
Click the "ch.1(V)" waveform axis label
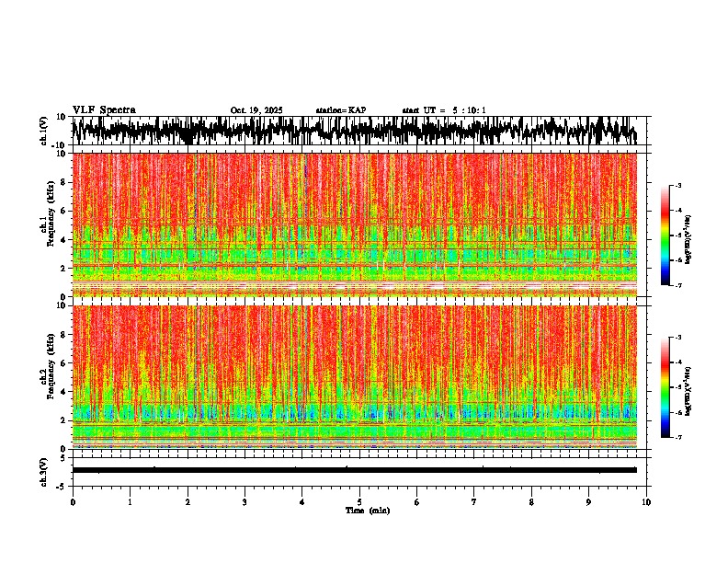[x=44, y=131]
